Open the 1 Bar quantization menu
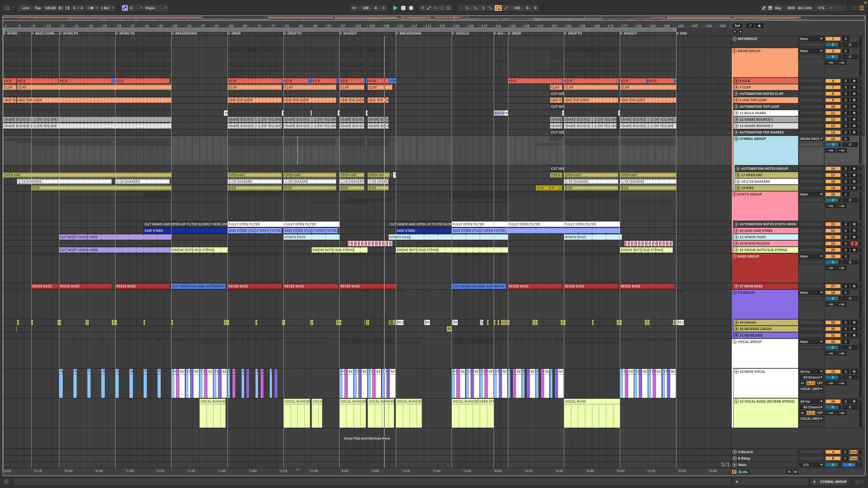Image resolution: width=868 pixels, height=488 pixels. coord(107,8)
